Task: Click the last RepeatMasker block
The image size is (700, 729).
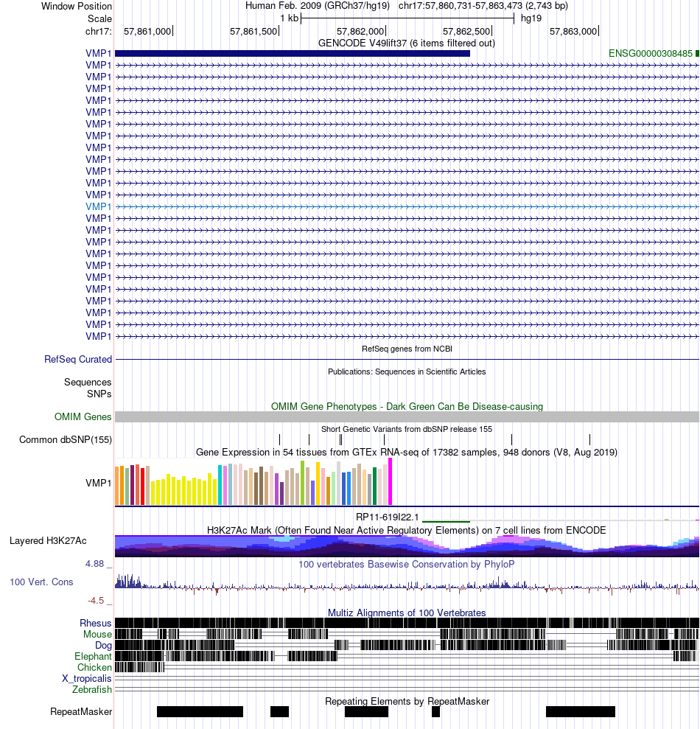Action: [580, 712]
